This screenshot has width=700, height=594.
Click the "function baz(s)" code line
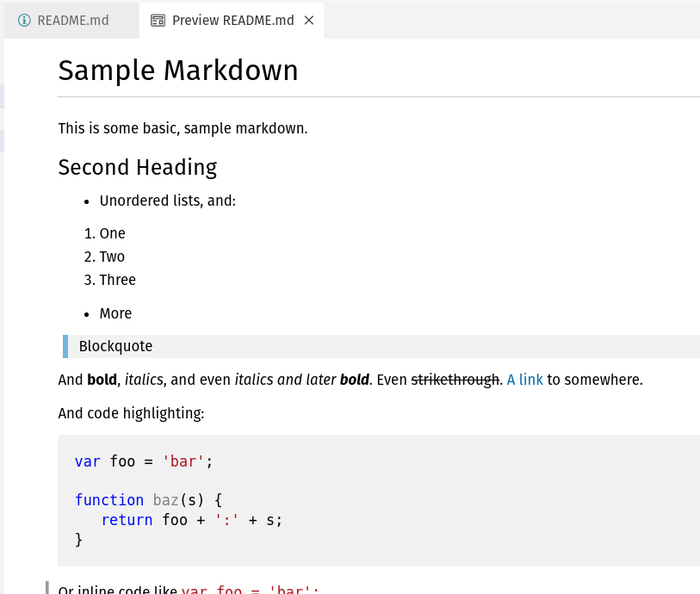click(148, 499)
